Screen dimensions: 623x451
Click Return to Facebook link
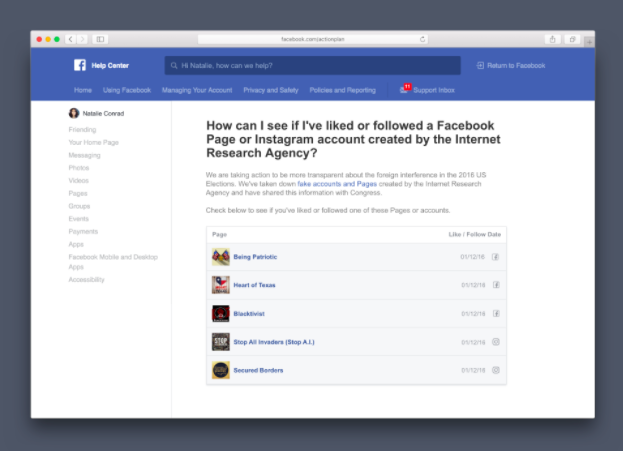516,66
